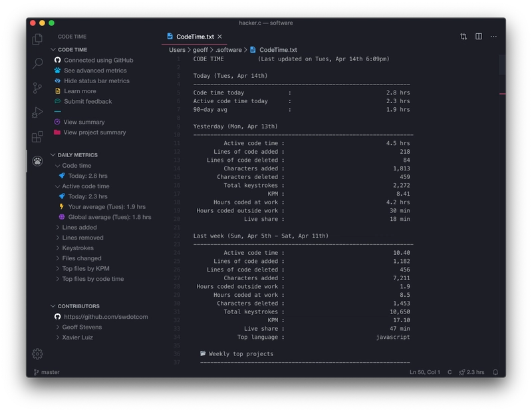Expand the Files changed node
This screenshot has height=412, width=532.
58,258
